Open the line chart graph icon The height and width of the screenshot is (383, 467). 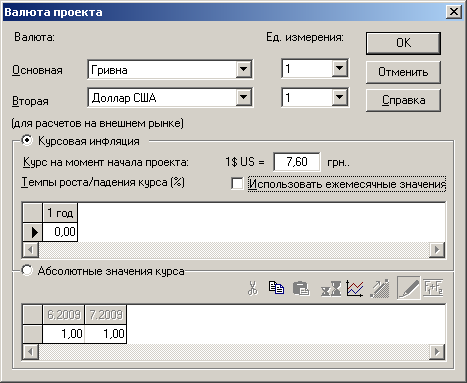click(x=355, y=288)
